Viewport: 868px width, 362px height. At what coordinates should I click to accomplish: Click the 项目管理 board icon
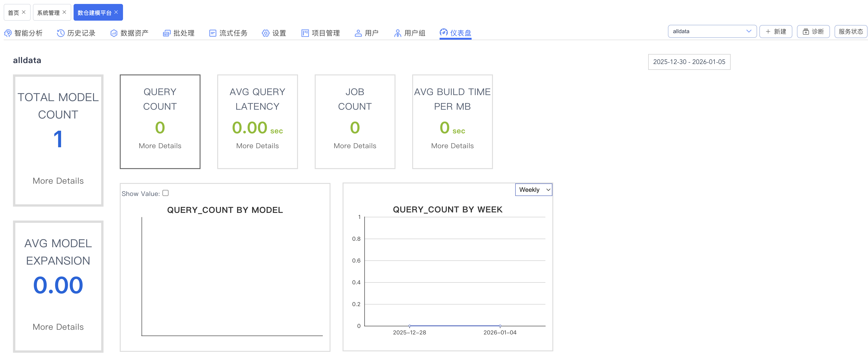click(x=305, y=33)
